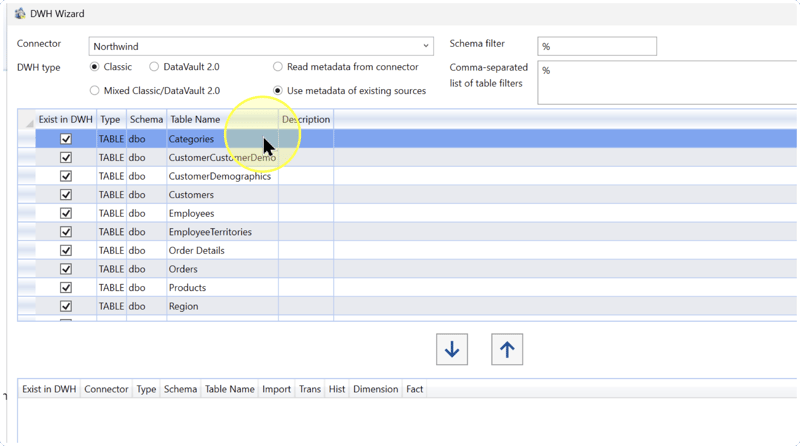Viewport: 800px width, 446px height.
Task: Choose Read metadata from connector
Action: pyautogui.click(x=278, y=67)
